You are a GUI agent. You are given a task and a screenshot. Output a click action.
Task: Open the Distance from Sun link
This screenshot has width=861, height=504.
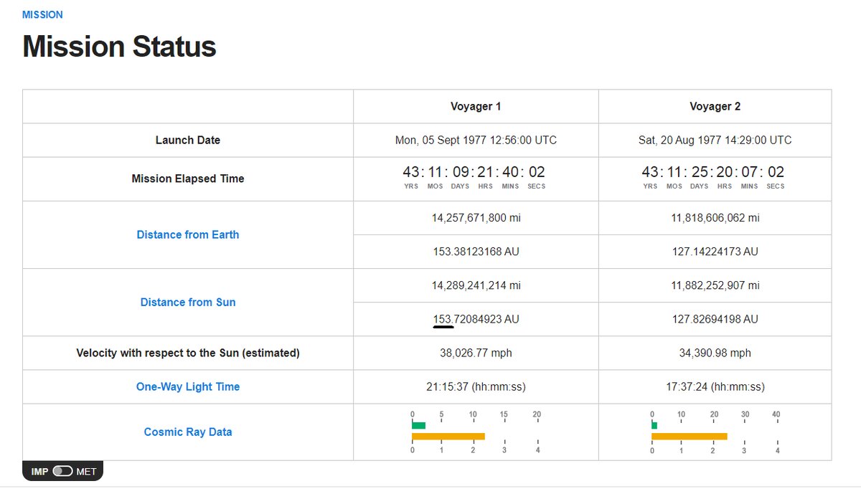tap(188, 302)
